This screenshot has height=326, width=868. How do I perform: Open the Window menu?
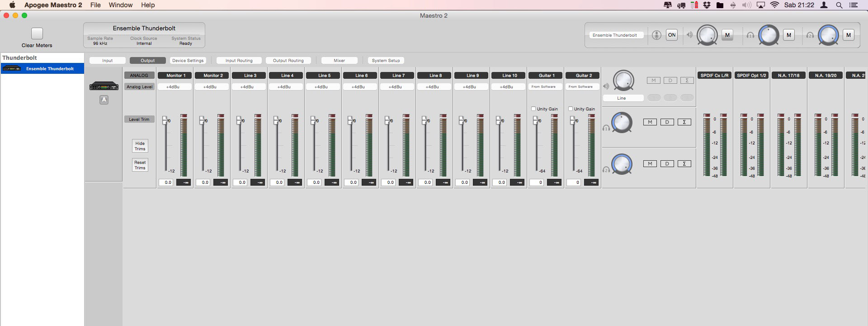[x=120, y=5]
